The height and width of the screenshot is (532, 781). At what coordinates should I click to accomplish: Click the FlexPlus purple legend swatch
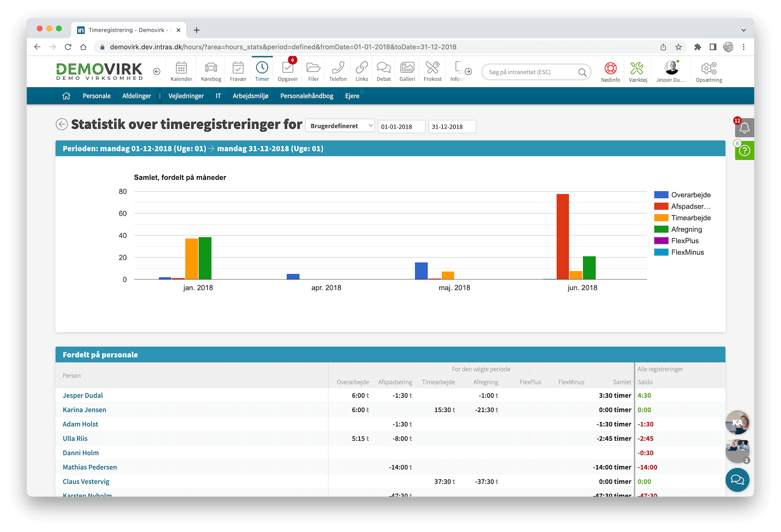[661, 241]
